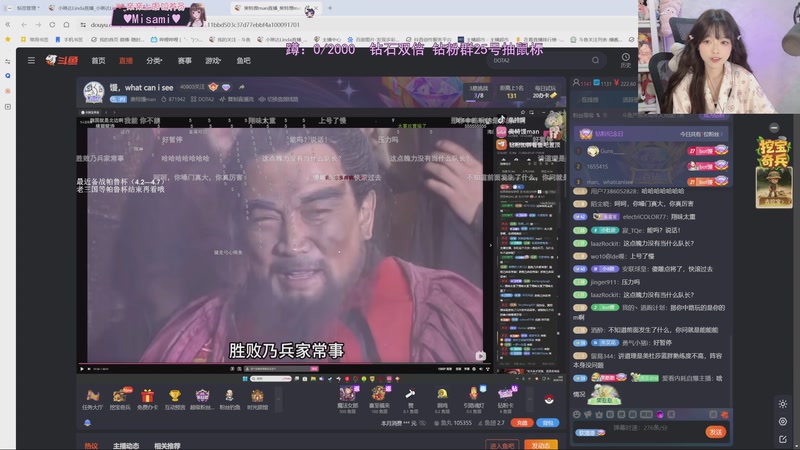Click the DOTA2 category tag under title
800x450 pixels.
click(x=203, y=99)
